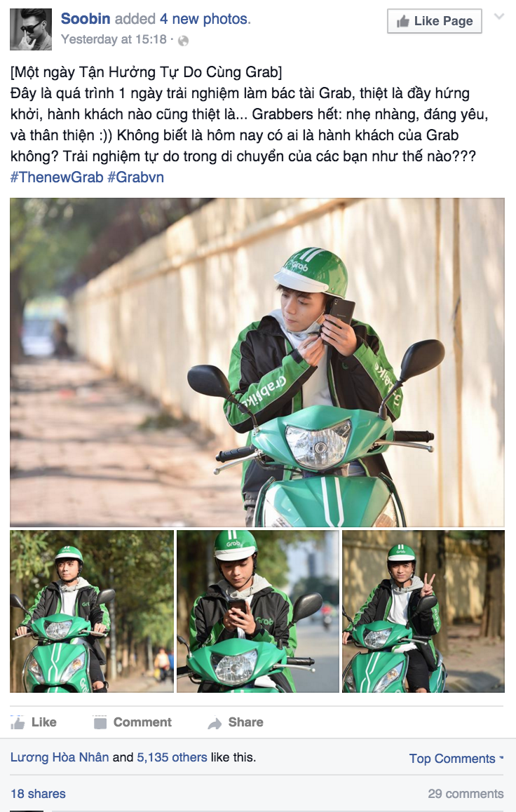516x812 pixels.
Task: Open the #Grabvn hashtag
Action: (x=135, y=177)
